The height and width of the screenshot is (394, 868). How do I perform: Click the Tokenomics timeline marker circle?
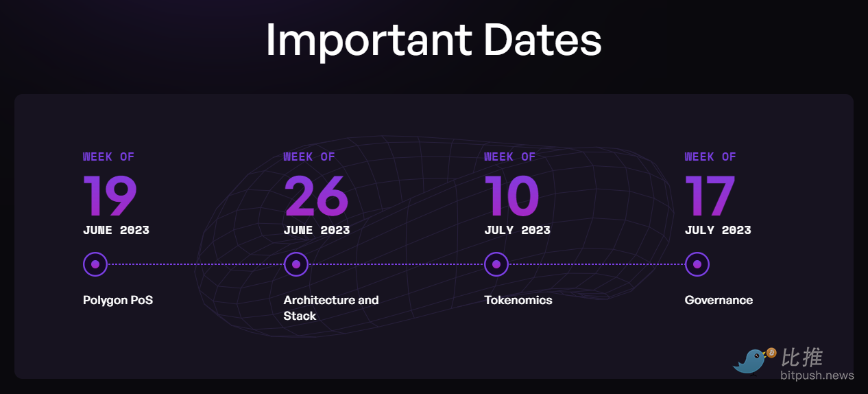pos(496,264)
